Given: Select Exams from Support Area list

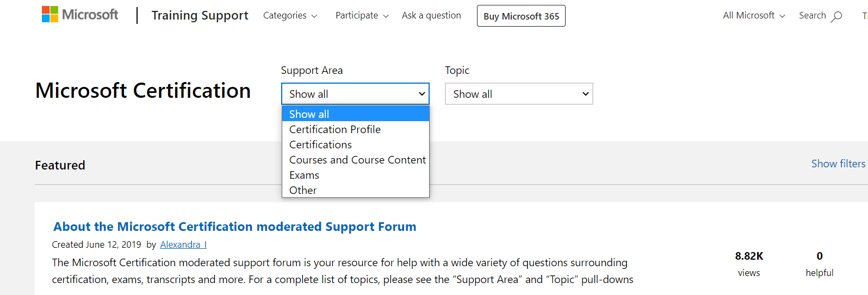Looking at the screenshot, I should click(356, 175).
